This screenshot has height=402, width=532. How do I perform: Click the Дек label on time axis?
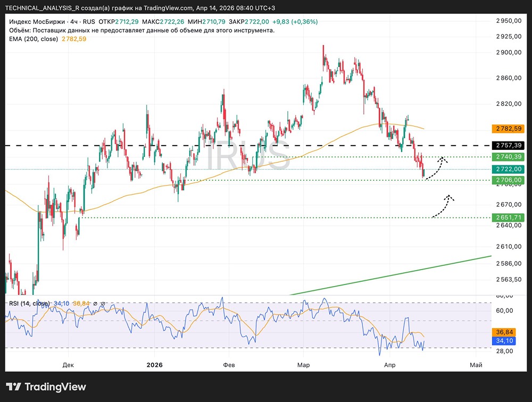click(68, 365)
